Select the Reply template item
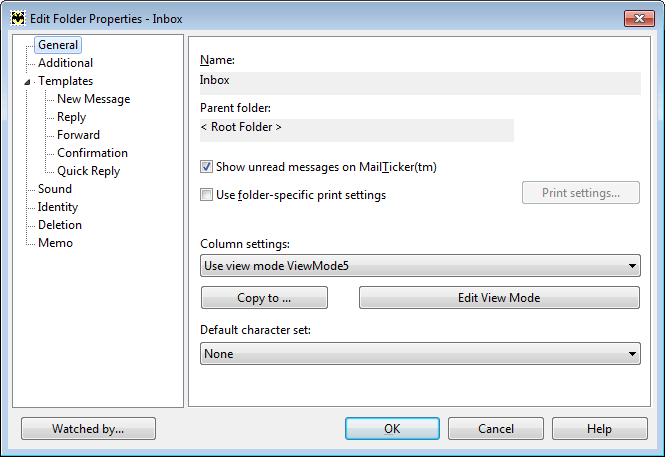The image size is (665, 457). coord(71,117)
